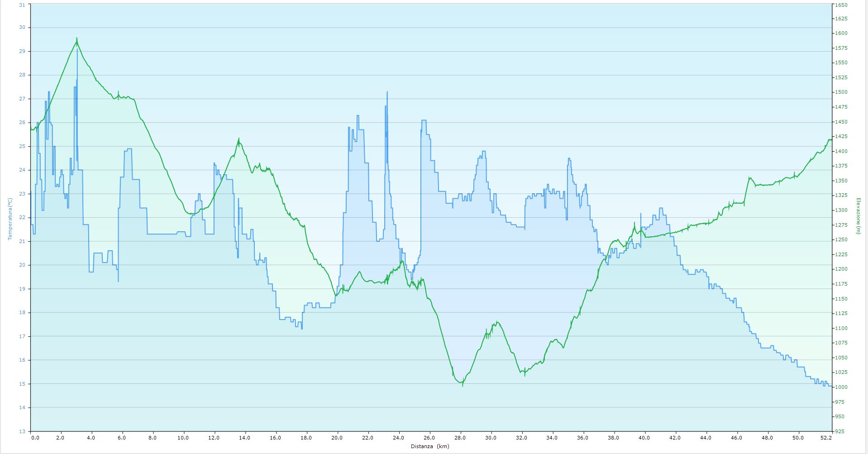
Task: Click the elevation peak near 13.5 km
Action: coord(238,140)
